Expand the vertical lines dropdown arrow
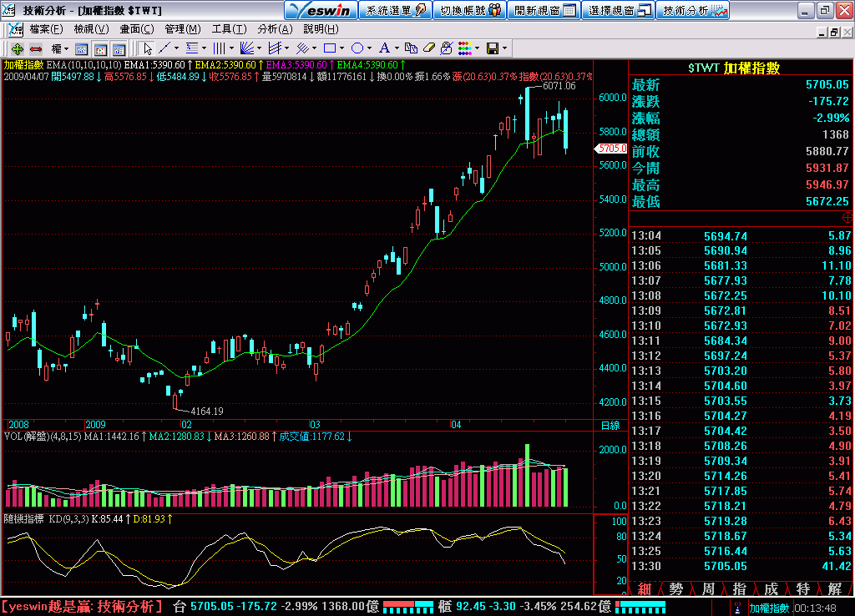 (232, 48)
